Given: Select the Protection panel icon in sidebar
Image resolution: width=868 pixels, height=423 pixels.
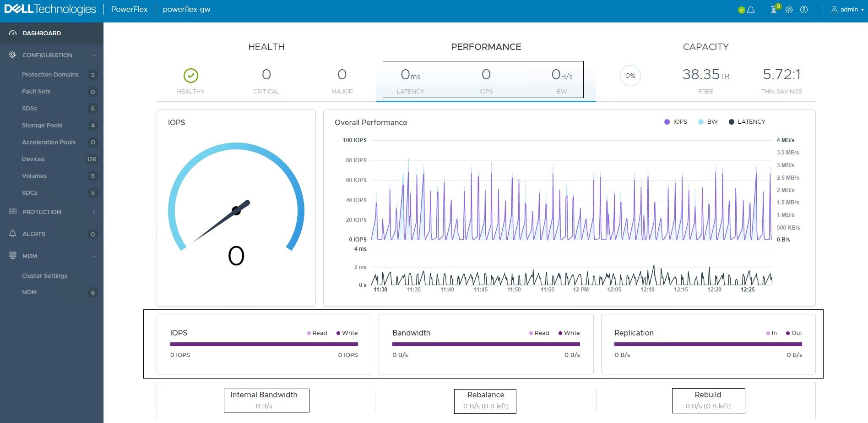Looking at the screenshot, I should pos(12,212).
